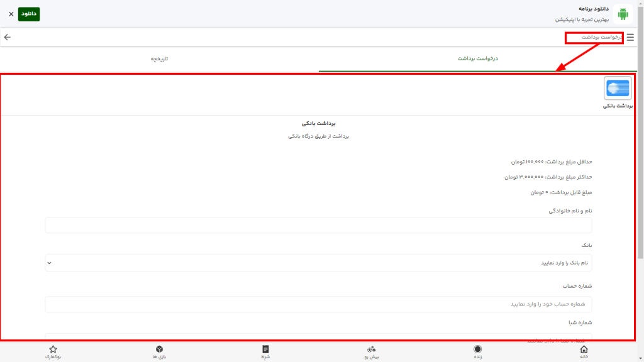Click the back arrow
644x362 pixels.
click(8, 37)
